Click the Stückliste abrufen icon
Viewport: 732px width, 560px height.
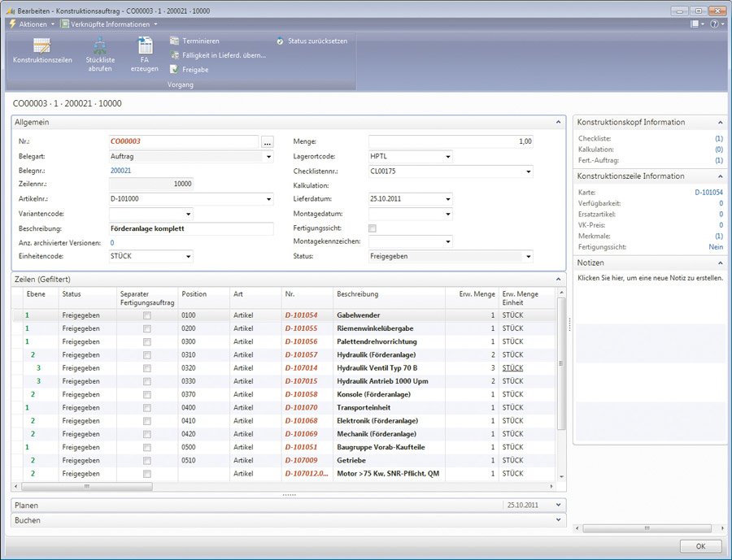pos(99,46)
